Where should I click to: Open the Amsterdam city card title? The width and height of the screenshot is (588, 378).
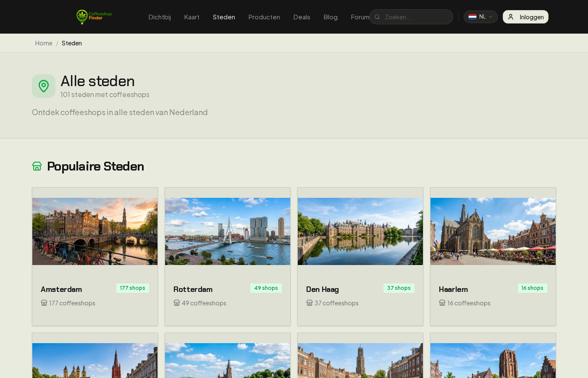[x=61, y=289]
